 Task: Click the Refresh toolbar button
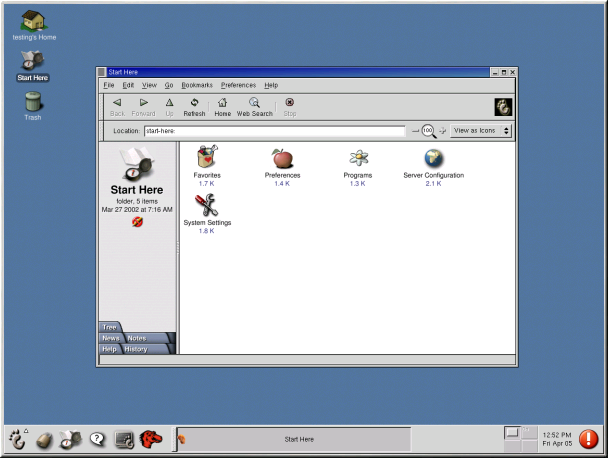[194, 106]
